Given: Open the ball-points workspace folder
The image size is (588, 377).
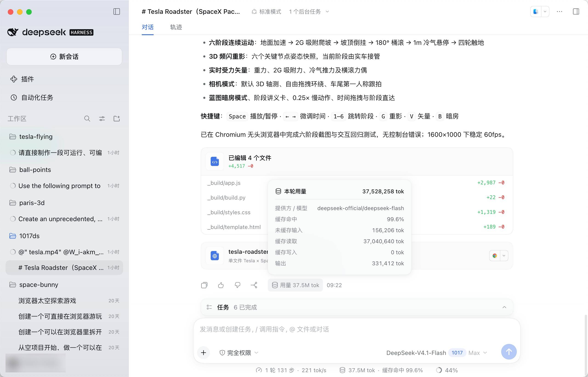Looking at the screenshot, I should (64, 170).
